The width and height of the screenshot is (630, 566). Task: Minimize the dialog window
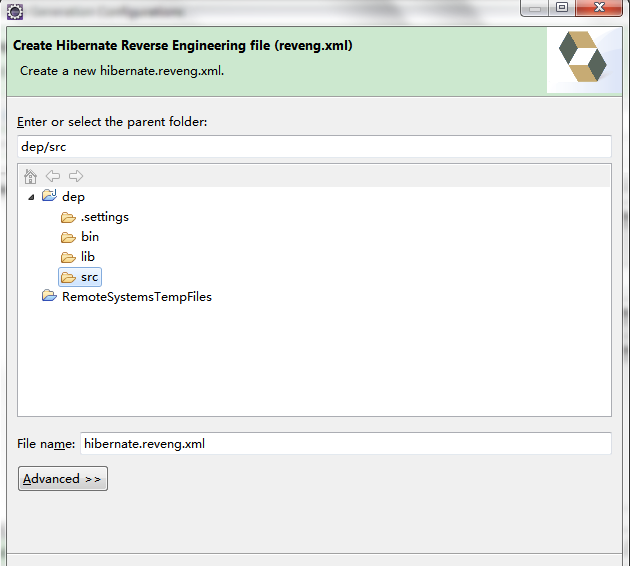[x=535, y=8]
